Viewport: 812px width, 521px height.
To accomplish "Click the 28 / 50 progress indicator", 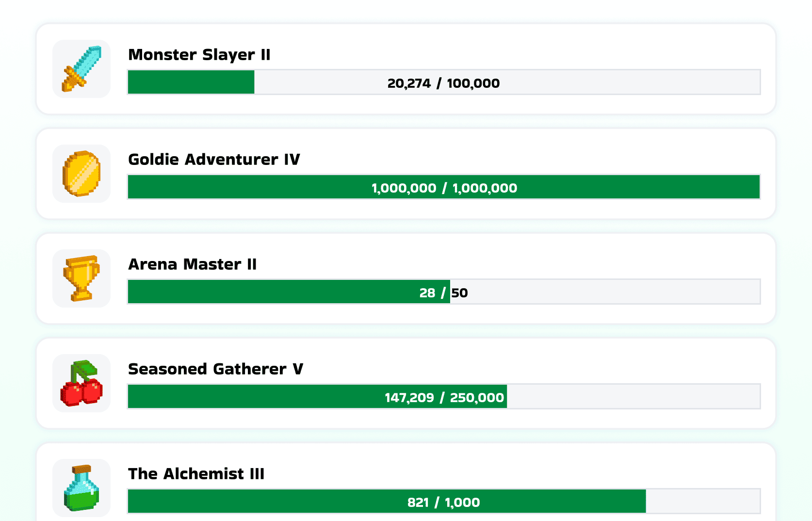I will click(x=443, y=292).
